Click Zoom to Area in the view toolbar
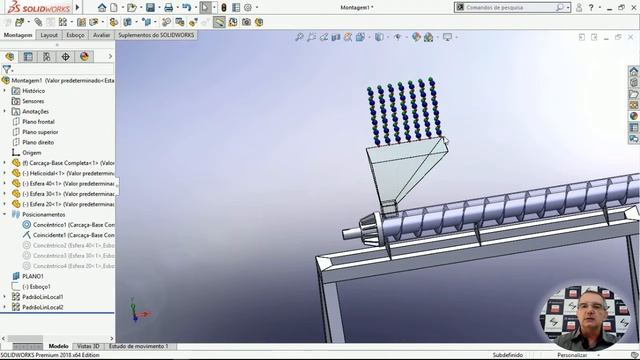Image resolution: width=640 pixels, height=360 pixels. 311,37
